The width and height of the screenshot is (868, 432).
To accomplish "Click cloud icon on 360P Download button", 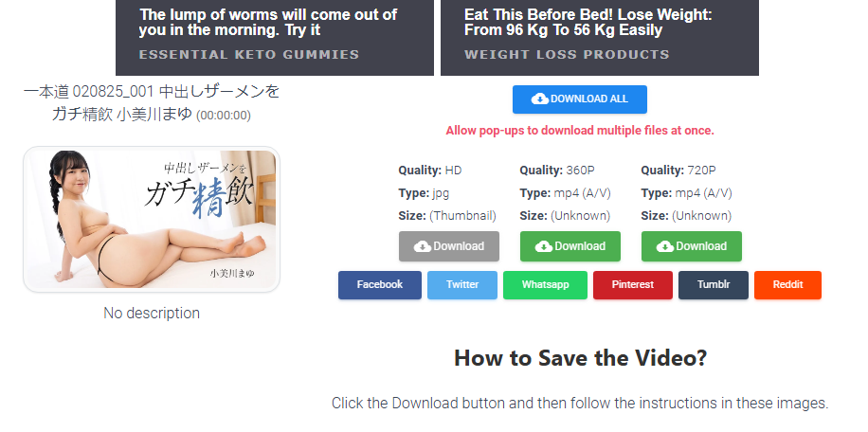I will (x=544, y=246).
